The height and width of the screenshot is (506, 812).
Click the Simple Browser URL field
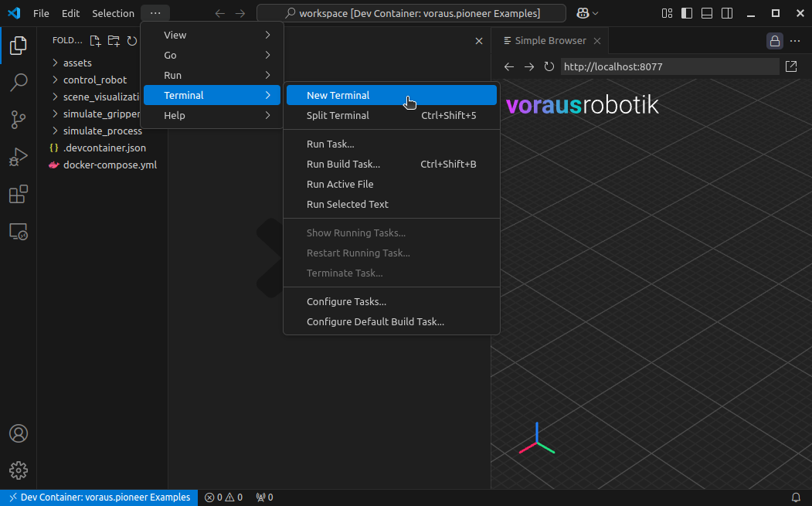670,66
